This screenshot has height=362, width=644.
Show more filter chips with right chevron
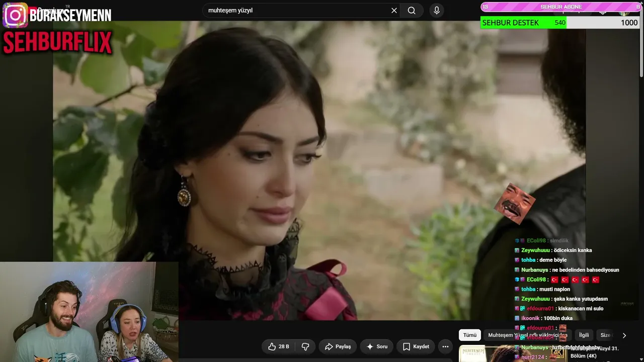pos(624,335)
